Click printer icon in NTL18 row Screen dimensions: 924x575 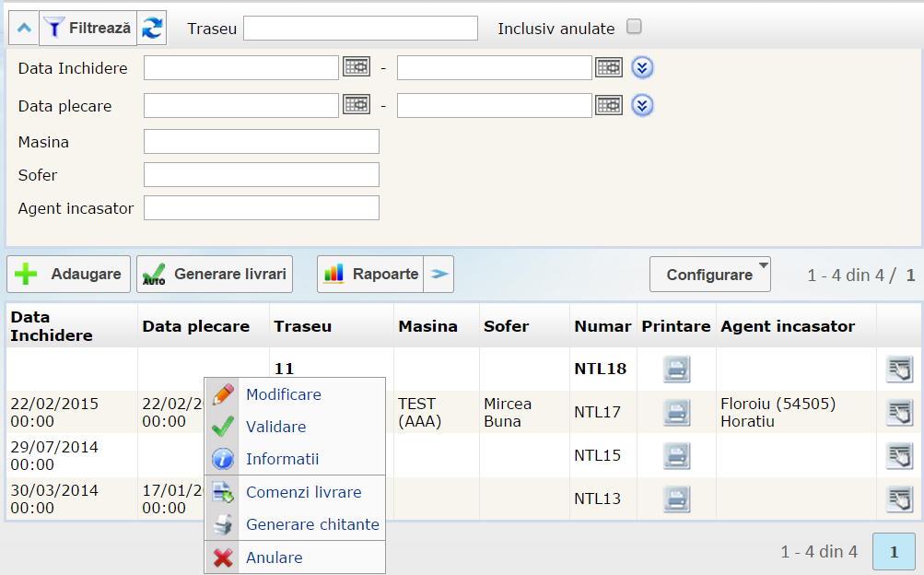pyautogui.click(x=677, y=369)
